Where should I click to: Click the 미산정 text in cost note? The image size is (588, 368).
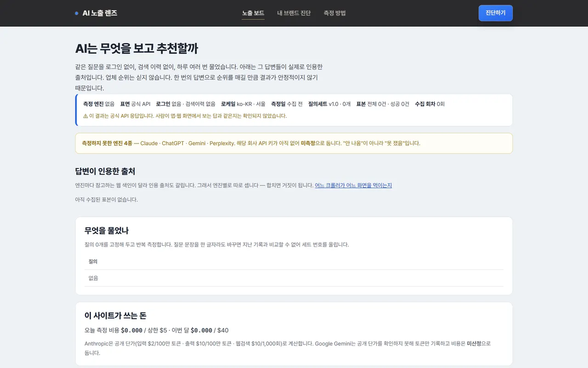[474, 344]
